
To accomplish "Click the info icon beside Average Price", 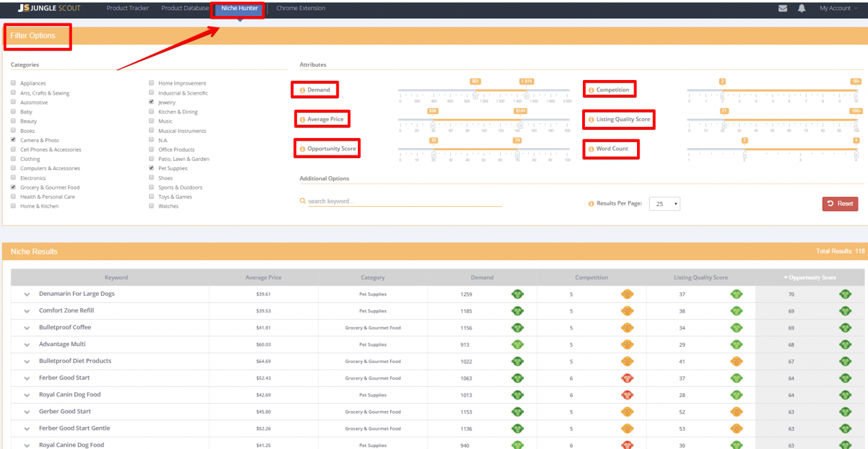I will (x=302, y=120).
